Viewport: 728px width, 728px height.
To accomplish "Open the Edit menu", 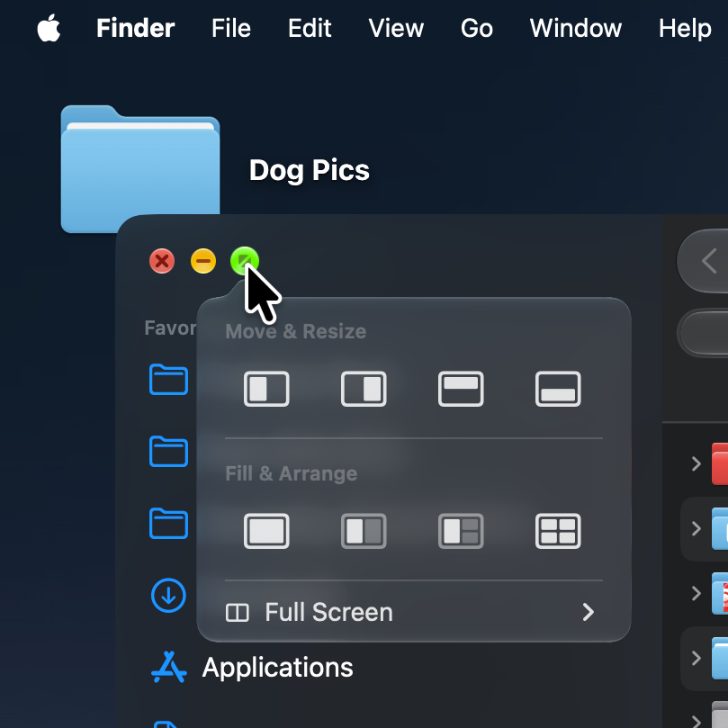I will (310, 28).
